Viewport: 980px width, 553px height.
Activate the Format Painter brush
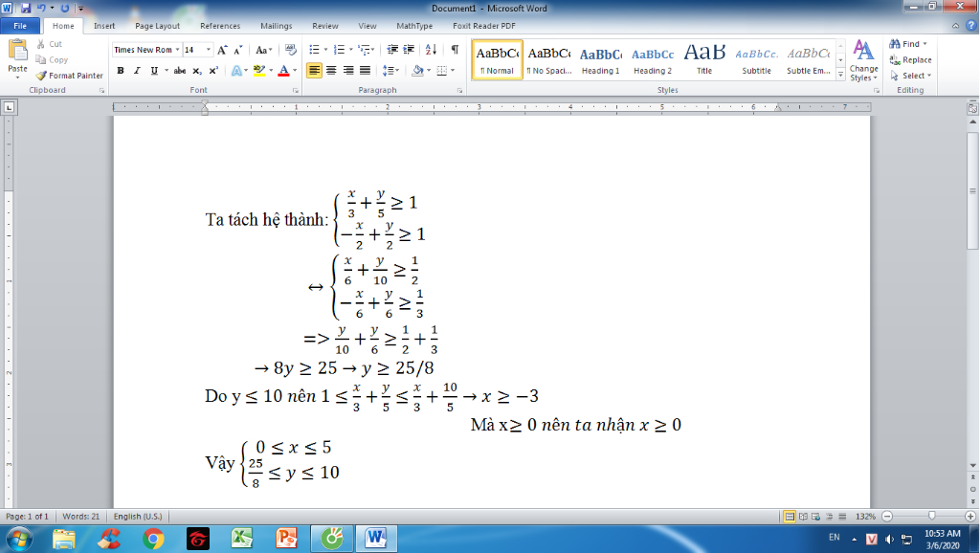click(x=41, y=76)
